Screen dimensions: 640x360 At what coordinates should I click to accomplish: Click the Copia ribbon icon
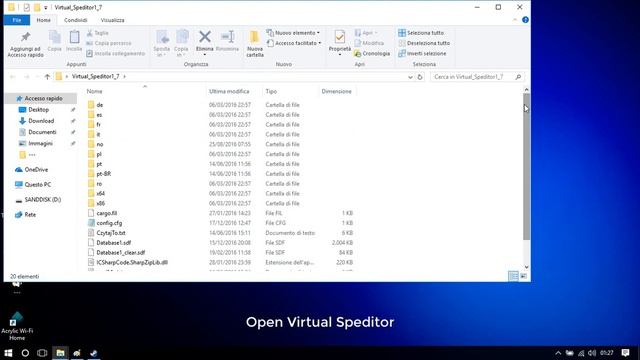pos(54,38)
